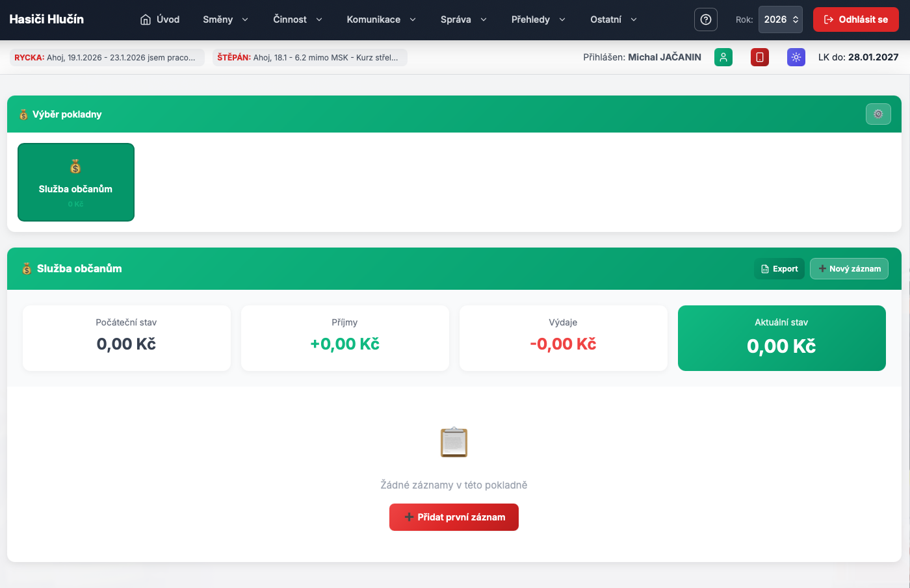Image resolution: width=910 pixels, height=588 pixels.
Task: Click the clipboard empty-state icon
Action: point(454,442)
